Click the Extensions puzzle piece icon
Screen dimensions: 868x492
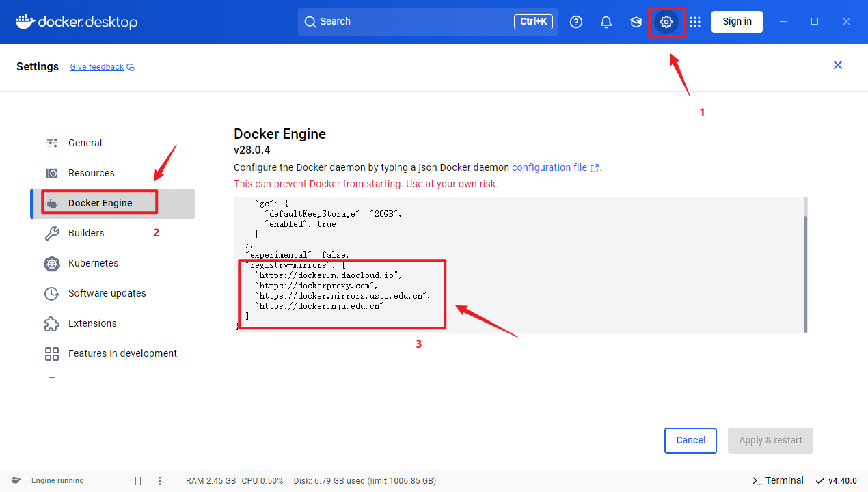coord(52,323)
